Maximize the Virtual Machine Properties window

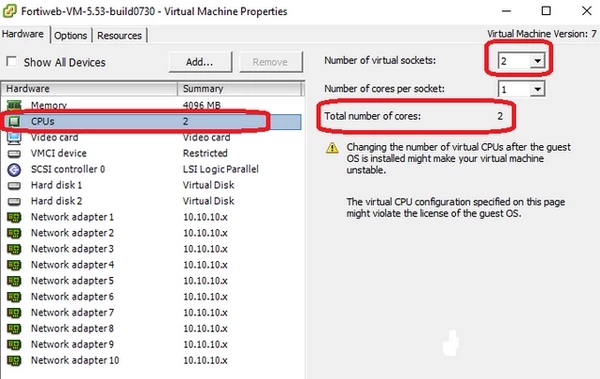[546, 11]
